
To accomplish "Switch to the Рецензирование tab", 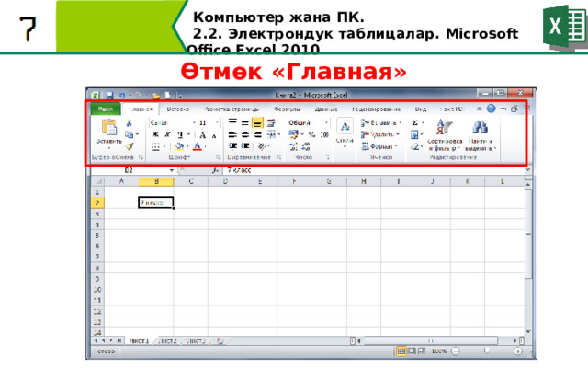I will [376, 109].
